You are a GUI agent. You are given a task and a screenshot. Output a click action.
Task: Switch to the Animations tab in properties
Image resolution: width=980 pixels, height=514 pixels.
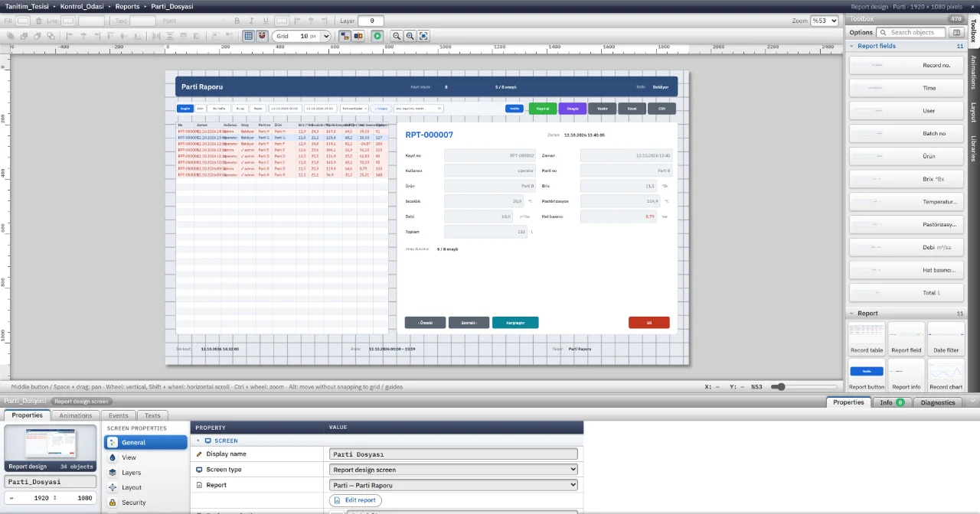click(76, 415)
